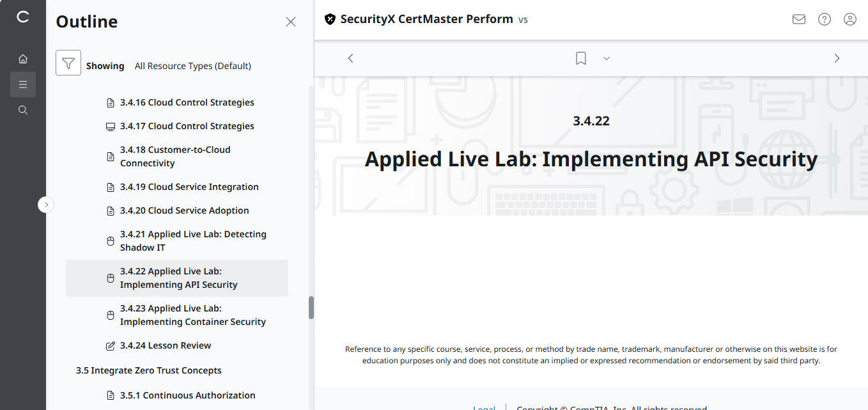Select 3.4.24 Lesson Review

166,345
